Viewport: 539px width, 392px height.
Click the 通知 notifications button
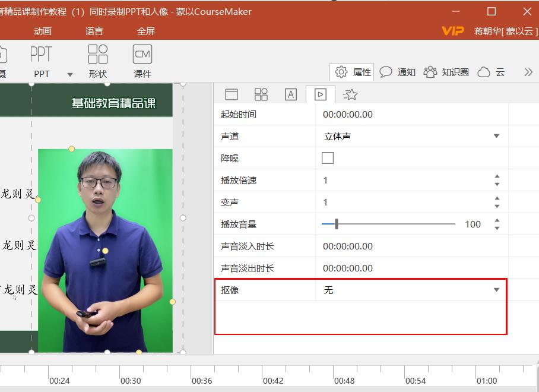pos(398,72)
